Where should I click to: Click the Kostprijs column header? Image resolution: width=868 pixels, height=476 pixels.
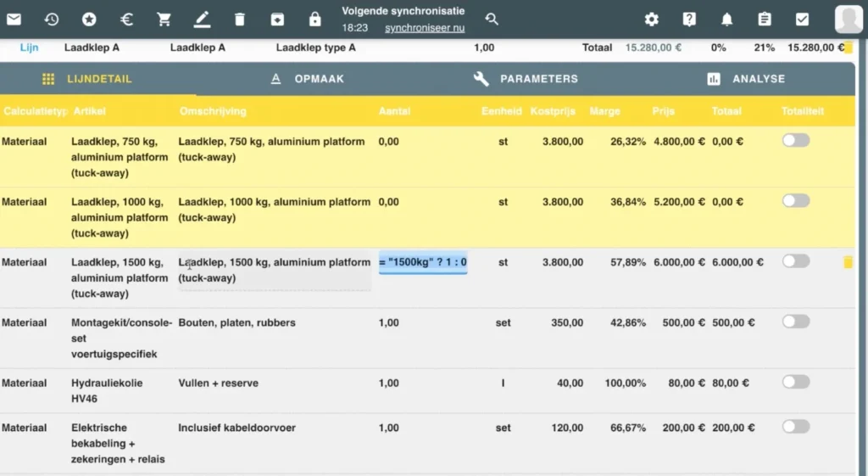pos(553,111)
